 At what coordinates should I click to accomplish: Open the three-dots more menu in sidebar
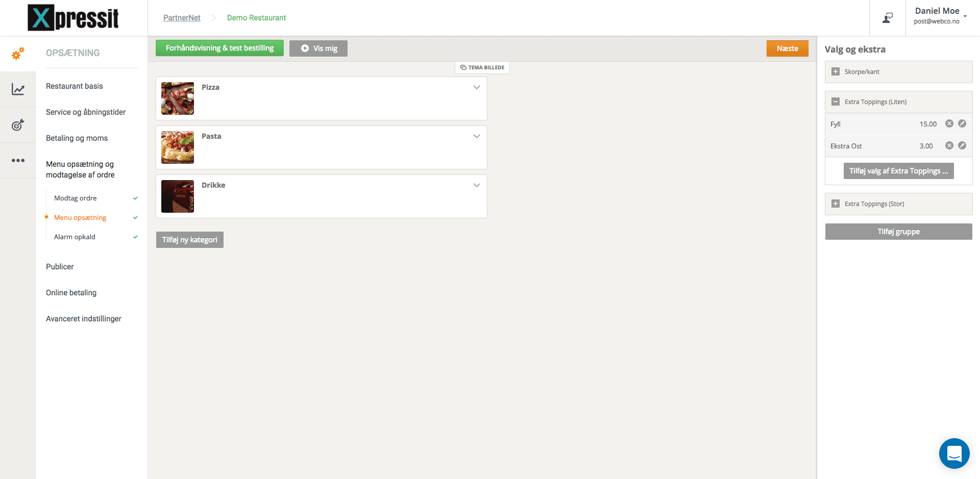point(18,161)
